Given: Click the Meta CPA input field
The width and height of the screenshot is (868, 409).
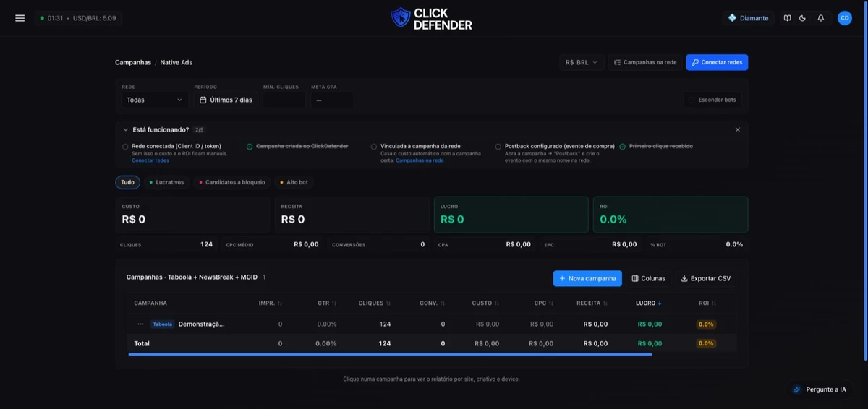Looking at the screenshot, I should pos(332,100).
